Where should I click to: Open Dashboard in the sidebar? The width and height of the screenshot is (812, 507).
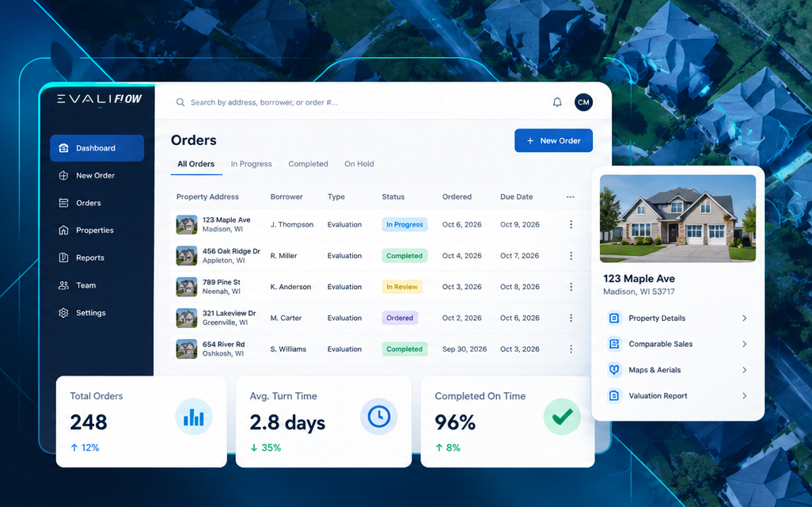97,148
